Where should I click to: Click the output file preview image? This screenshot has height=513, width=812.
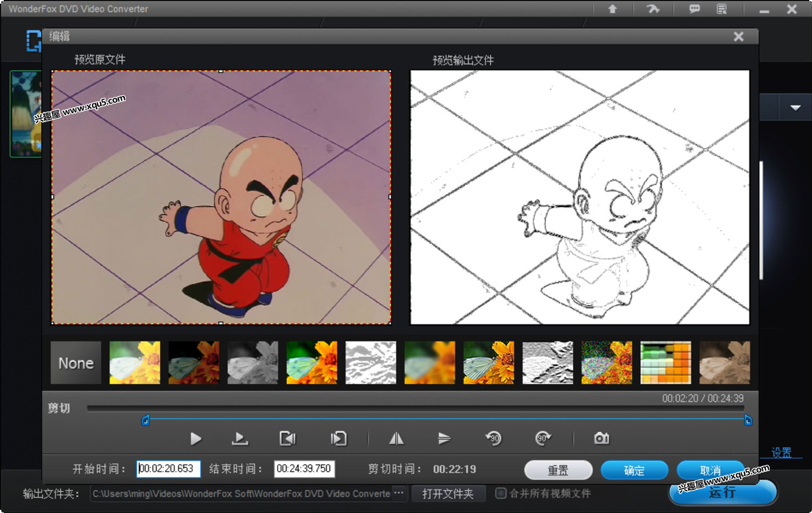580,198
